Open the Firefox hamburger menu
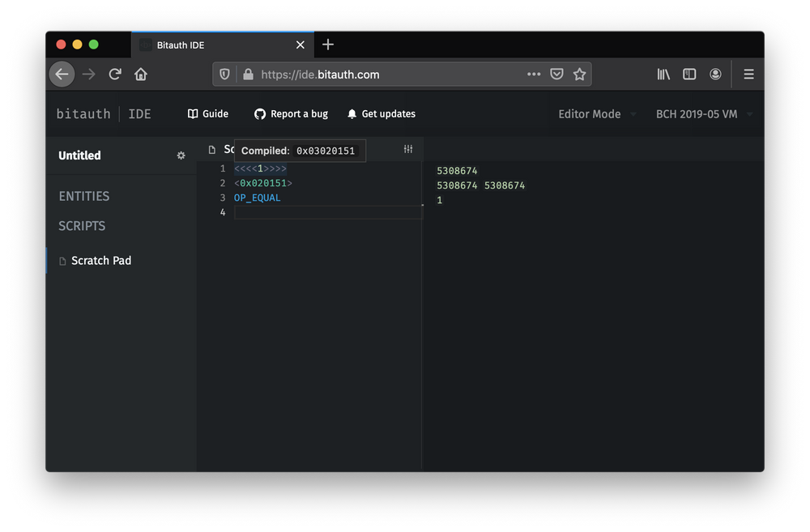 pos(748,74)
